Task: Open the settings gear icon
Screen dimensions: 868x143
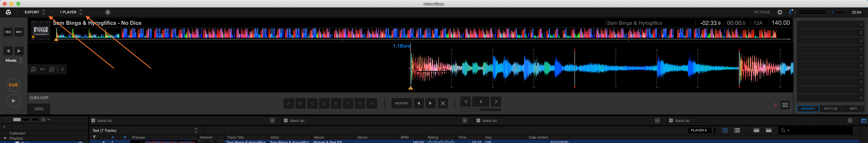Action: (780, 12)
